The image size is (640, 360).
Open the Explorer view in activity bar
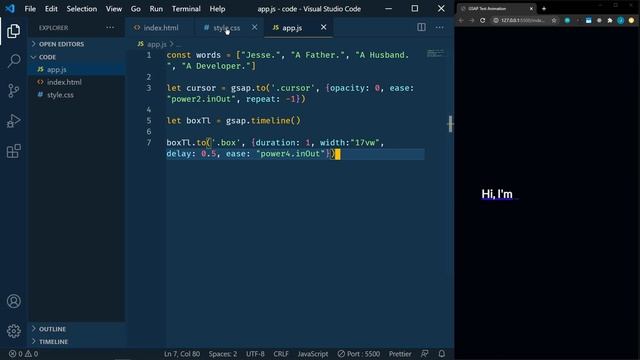[13, 31]
